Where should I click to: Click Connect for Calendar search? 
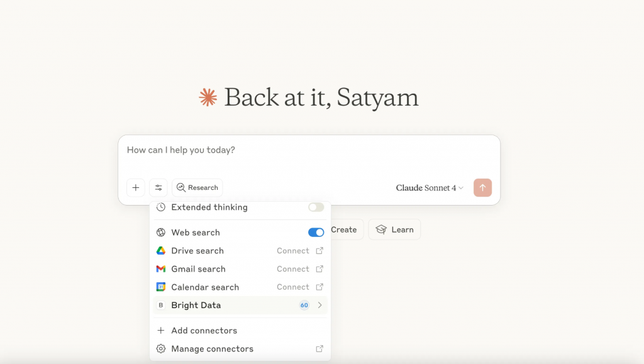(293, 287)
